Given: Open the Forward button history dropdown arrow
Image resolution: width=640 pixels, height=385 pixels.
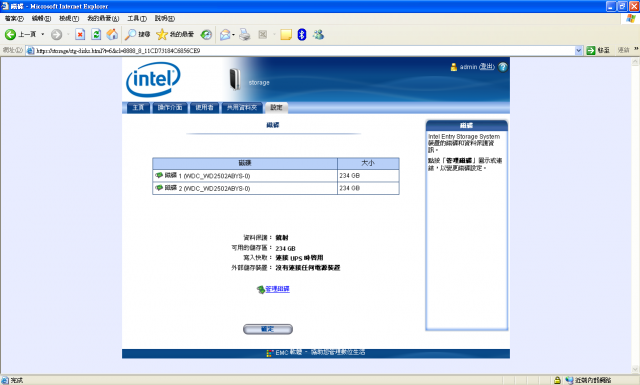Looking at the screenshot, I should click(68, 35).
